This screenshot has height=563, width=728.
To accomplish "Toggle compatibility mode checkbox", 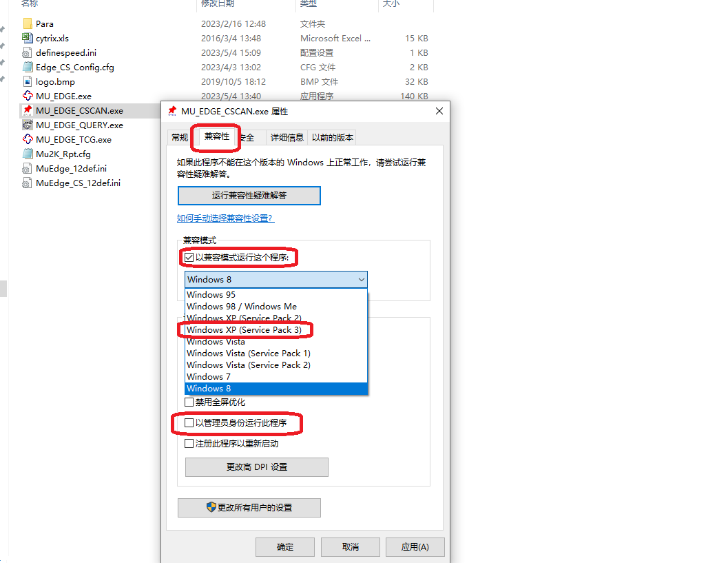I will 189,257.
